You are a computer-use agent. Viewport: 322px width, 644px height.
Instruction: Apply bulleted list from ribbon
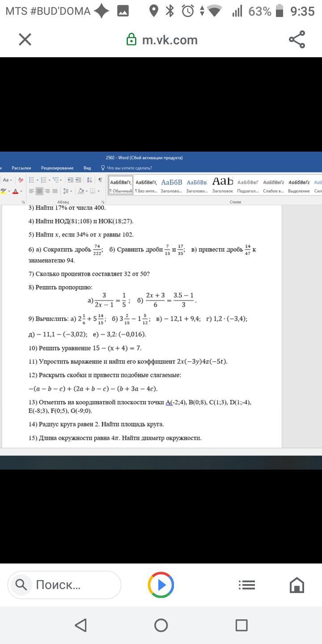31,180
